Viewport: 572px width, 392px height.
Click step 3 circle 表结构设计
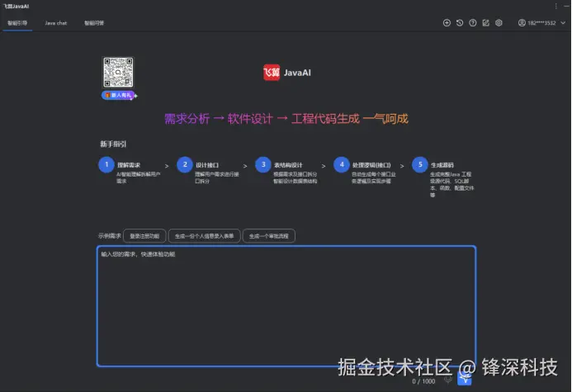pyautogui.click(x=263, y=165)
